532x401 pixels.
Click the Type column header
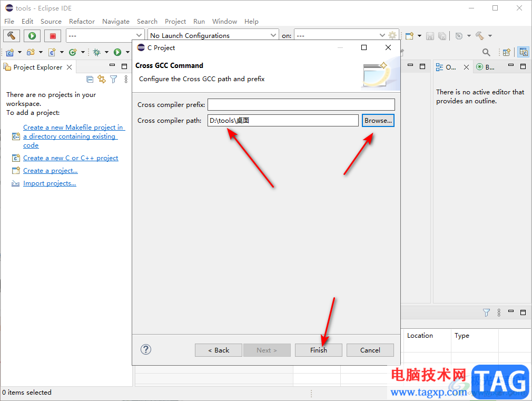pos(475,336)
